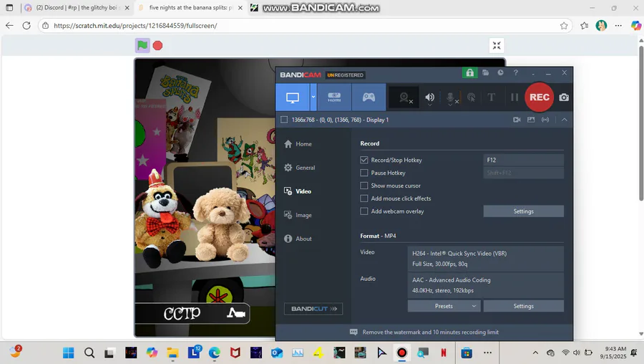The image size is (644, 364).
Task: Open scheduled recording clock icon
Action: point(500,73)
